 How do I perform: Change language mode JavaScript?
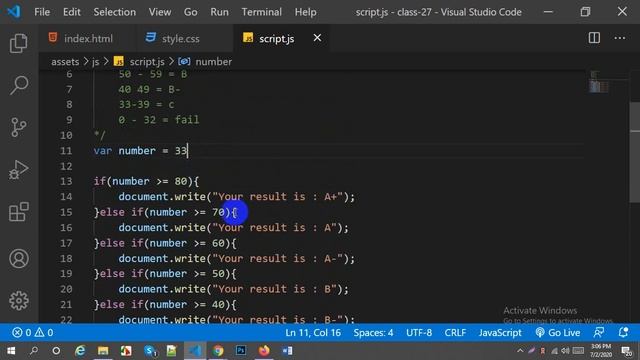500,332
